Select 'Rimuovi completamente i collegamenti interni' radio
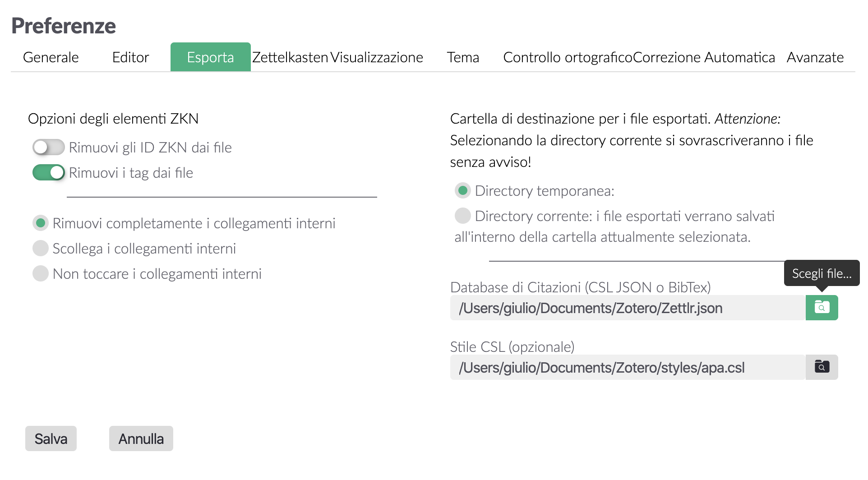The image size is (868, 480). [41, 223]
